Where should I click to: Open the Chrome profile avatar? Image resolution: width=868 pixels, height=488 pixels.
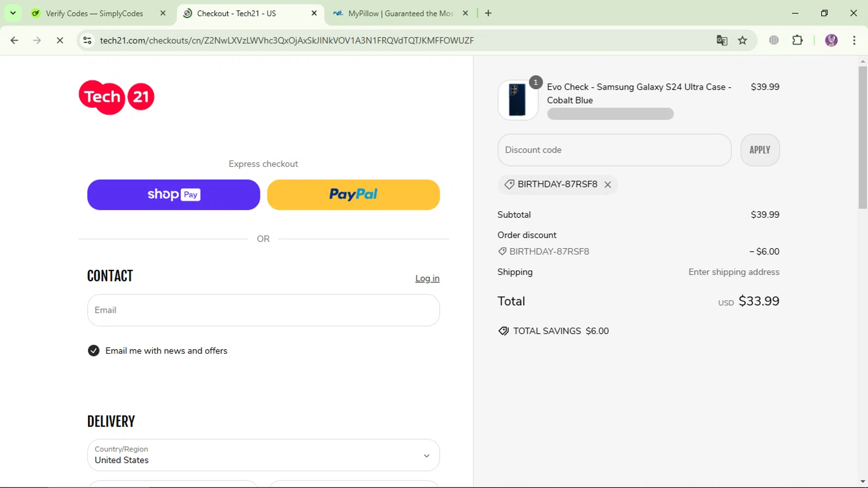pos(832,41)
